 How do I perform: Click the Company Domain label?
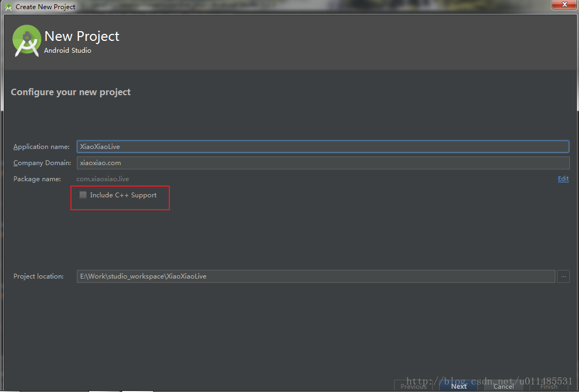pyautogui.click(x=42, y=163)
